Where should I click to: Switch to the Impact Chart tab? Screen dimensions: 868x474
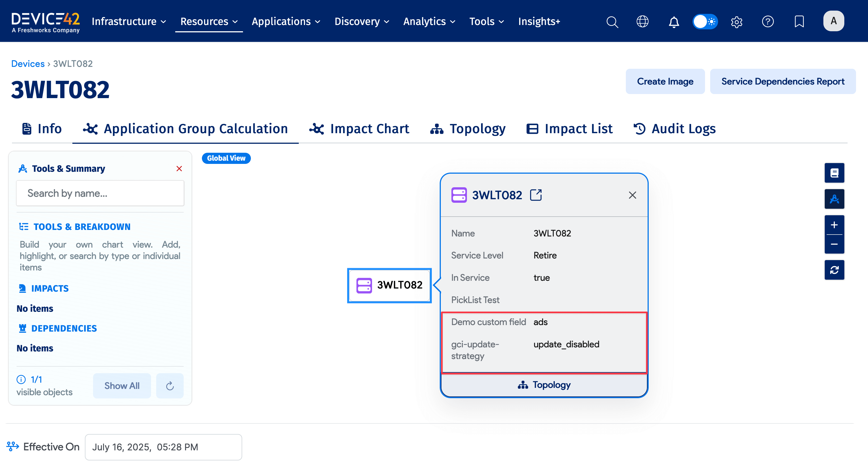click(x=359, y=129)
